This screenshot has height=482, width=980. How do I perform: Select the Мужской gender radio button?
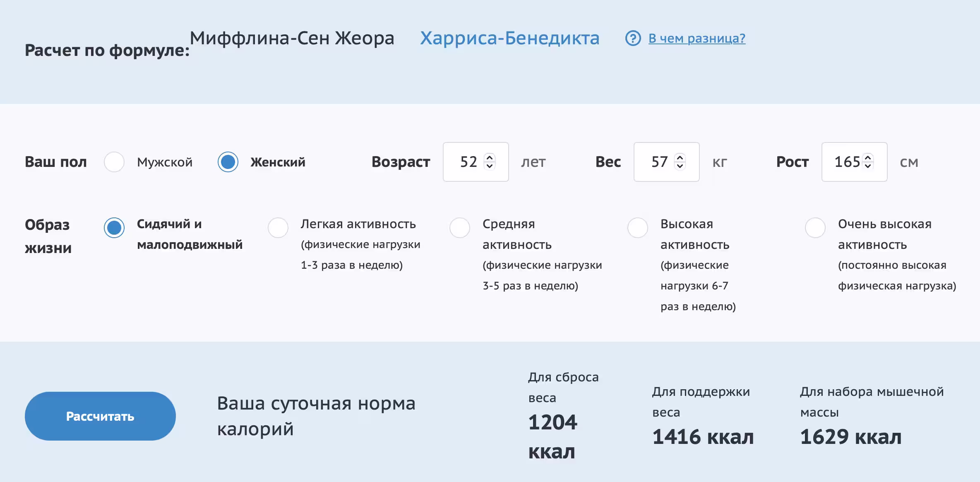click(114, 162)
